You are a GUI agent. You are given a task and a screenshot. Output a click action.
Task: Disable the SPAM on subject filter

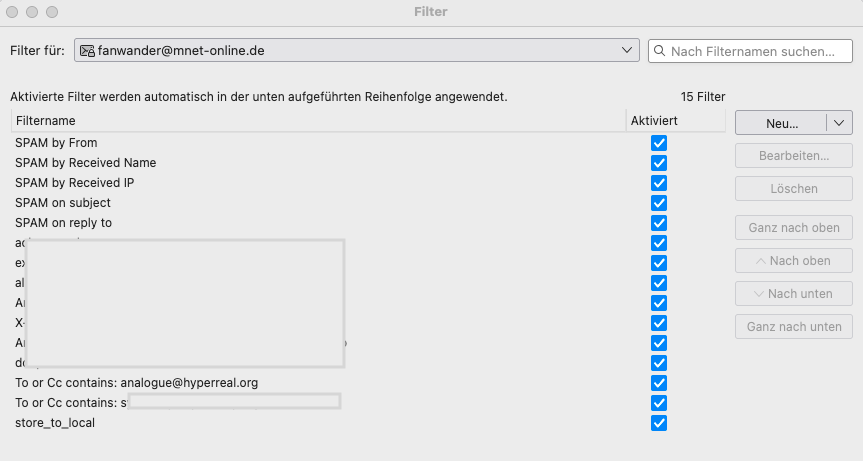658,203
